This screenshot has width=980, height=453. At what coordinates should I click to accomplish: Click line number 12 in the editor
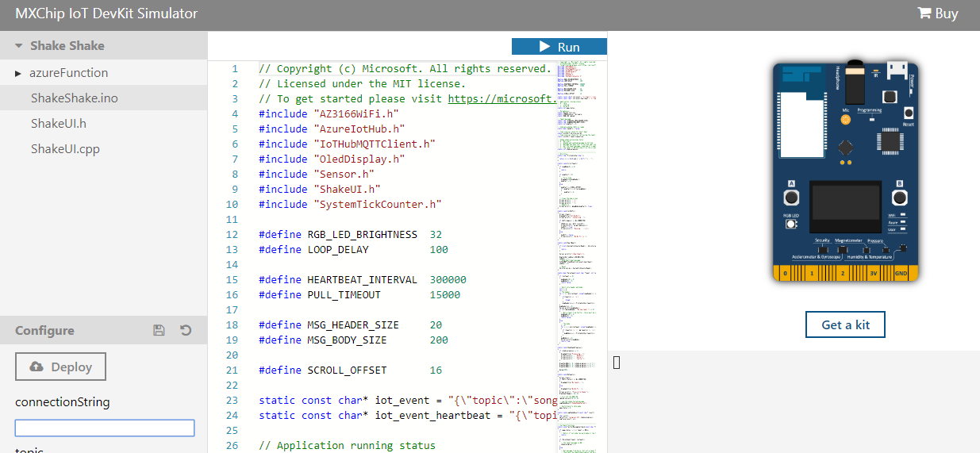click(232, 235)
